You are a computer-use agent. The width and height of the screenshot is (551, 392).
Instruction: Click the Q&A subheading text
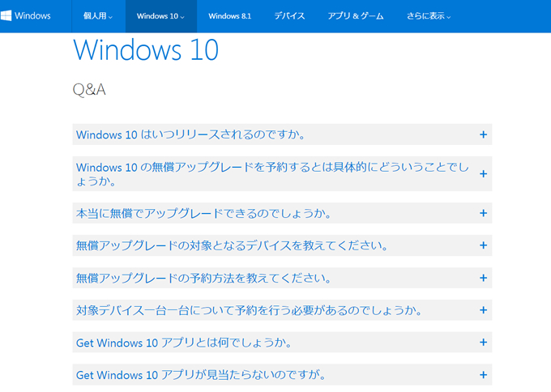(89, 90)
